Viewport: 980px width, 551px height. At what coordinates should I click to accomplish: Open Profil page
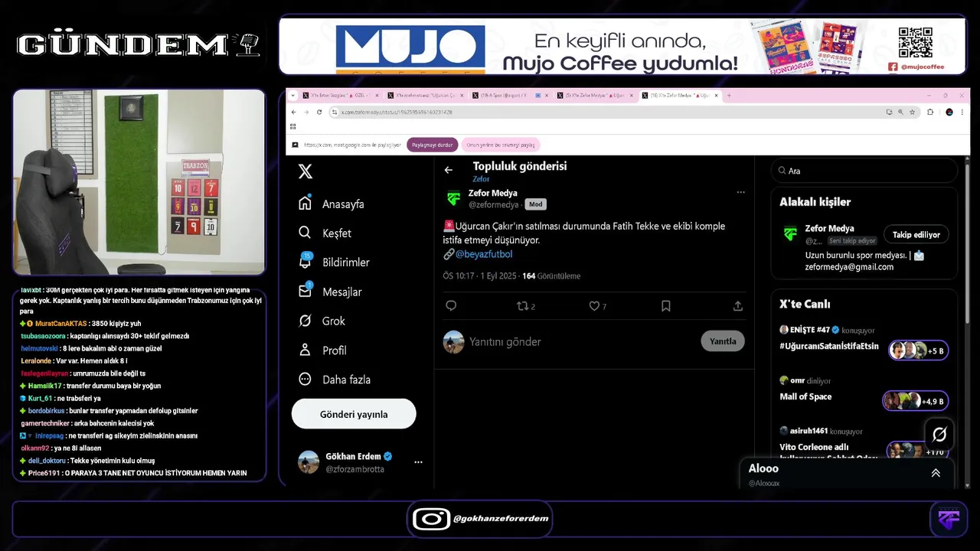323,350
